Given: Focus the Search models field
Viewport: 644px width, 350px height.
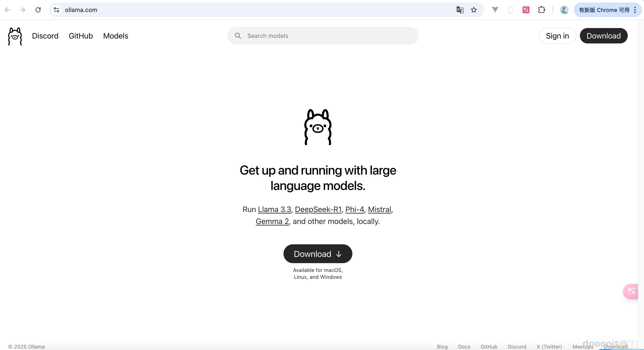Looking at the screenshot, I should coord(322,36).
